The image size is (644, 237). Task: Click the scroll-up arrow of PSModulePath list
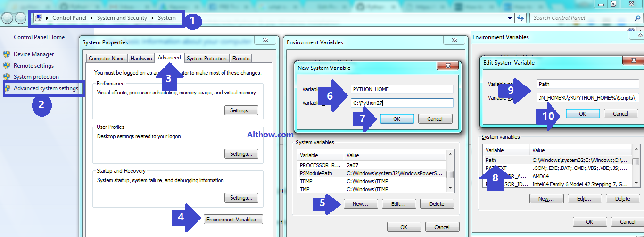click(x=450, y=154)
